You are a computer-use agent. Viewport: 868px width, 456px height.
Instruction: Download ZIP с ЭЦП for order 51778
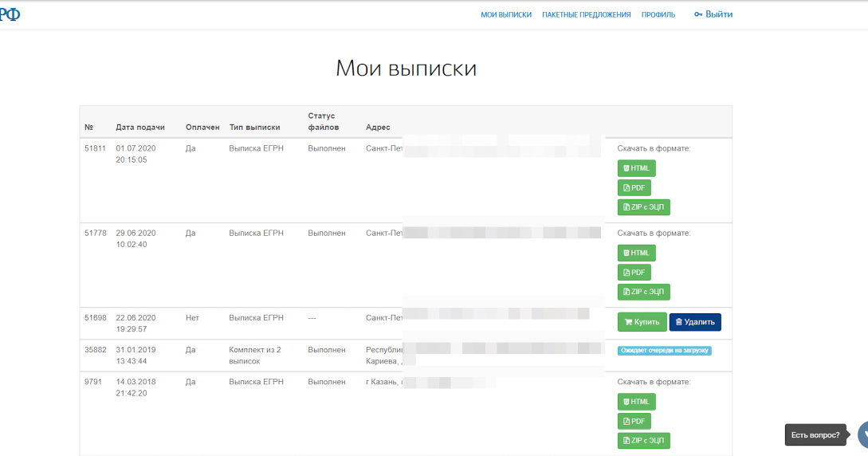(644, 292)
